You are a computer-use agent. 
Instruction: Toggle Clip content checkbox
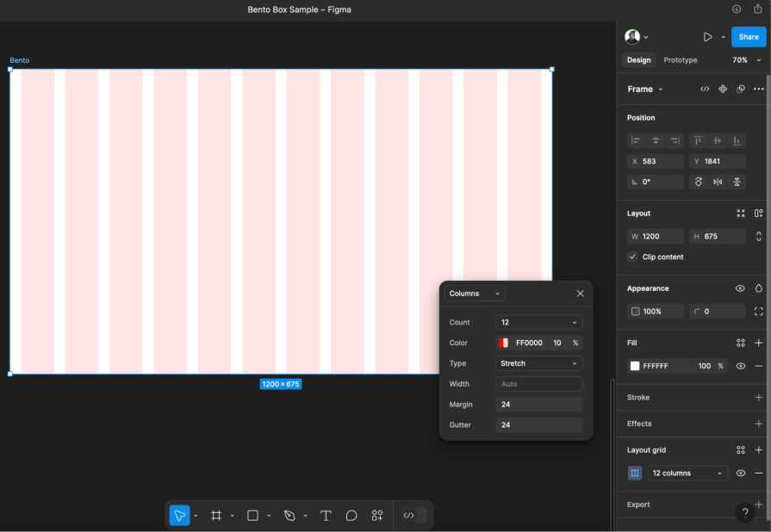click(633, 257)
